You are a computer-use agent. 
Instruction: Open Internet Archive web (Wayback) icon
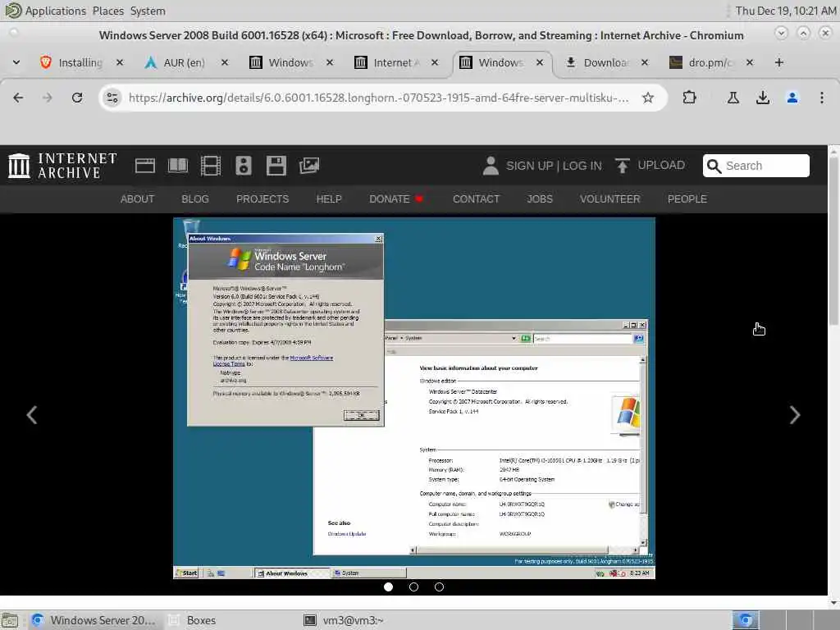(x=144, y=166)
